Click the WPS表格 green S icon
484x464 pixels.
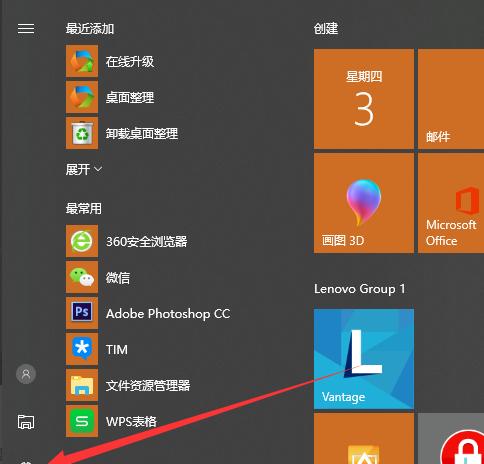82,421
